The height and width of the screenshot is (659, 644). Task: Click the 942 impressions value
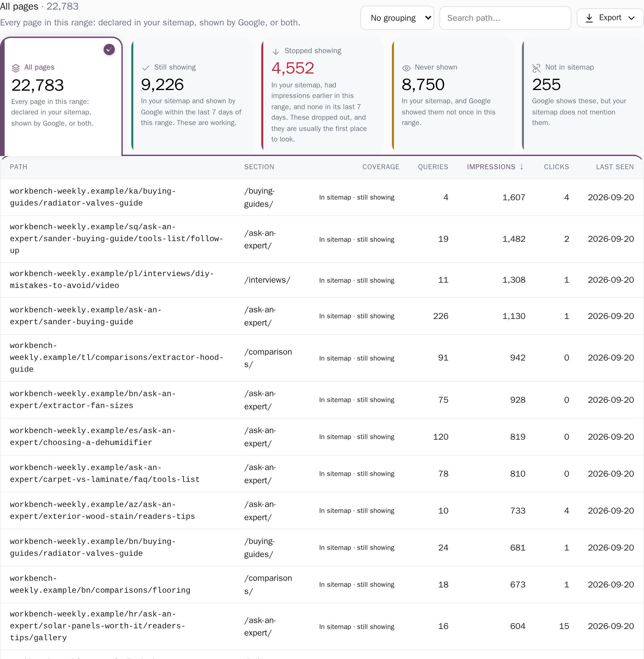(x=518, y=358)
